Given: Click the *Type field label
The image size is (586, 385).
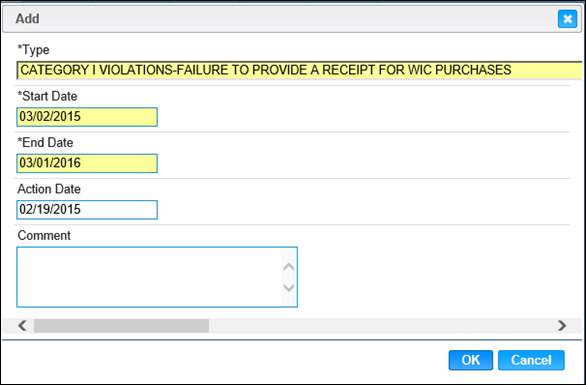Looking at the screenshot, I should (x=33, y=50).
